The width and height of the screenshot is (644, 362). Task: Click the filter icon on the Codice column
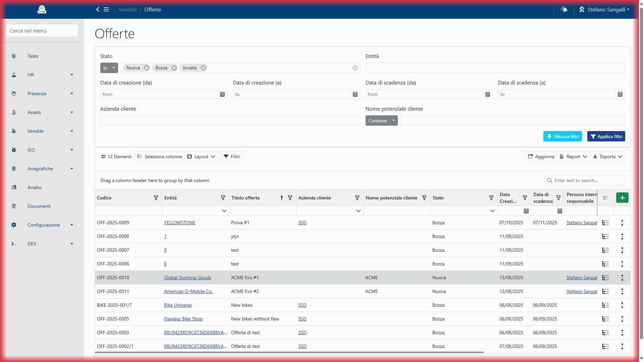[156, 198]
